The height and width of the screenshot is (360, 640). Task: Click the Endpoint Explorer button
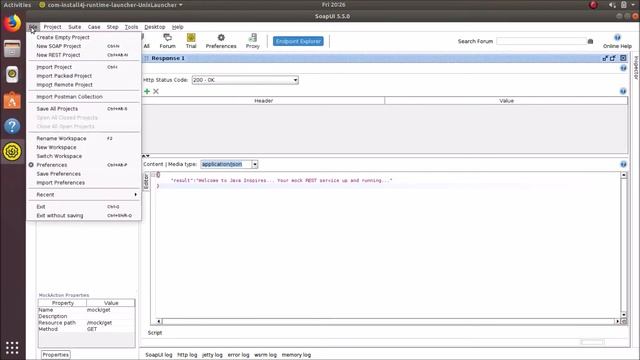pyautogui.click(x=298, y=41)
